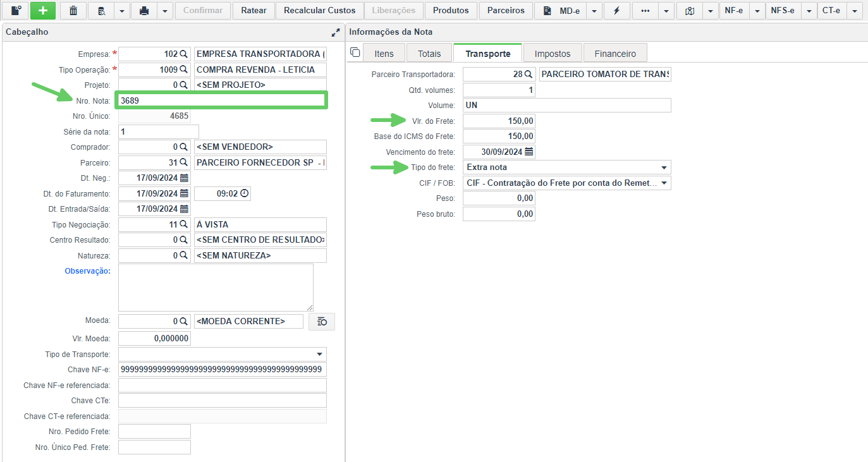This screenshot has height=462, width=868.
Task: Click the clock icon beside 09:02
Action: click(x=244, y=193)
